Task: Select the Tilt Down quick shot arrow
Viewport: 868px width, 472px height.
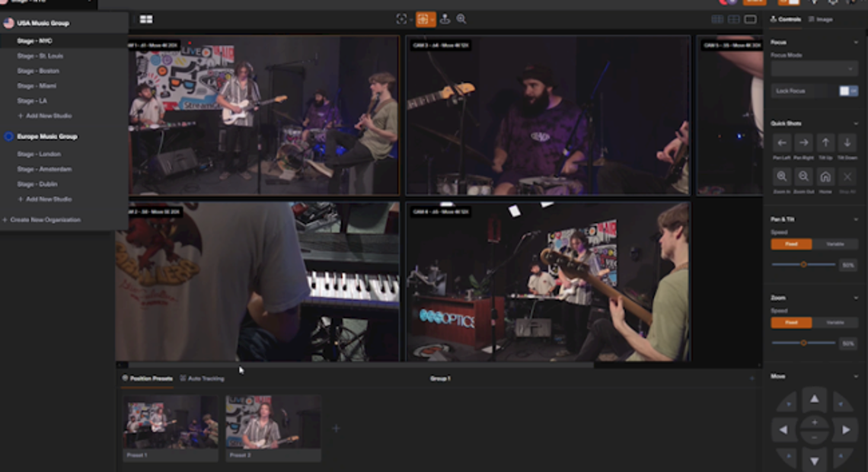Action: click(847, 143)
